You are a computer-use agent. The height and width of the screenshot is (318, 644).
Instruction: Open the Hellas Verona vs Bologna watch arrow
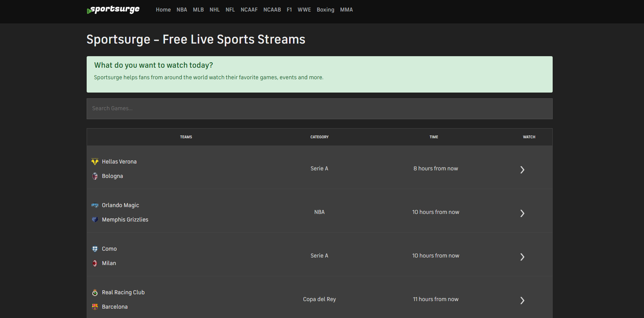[x=522, y=170]
